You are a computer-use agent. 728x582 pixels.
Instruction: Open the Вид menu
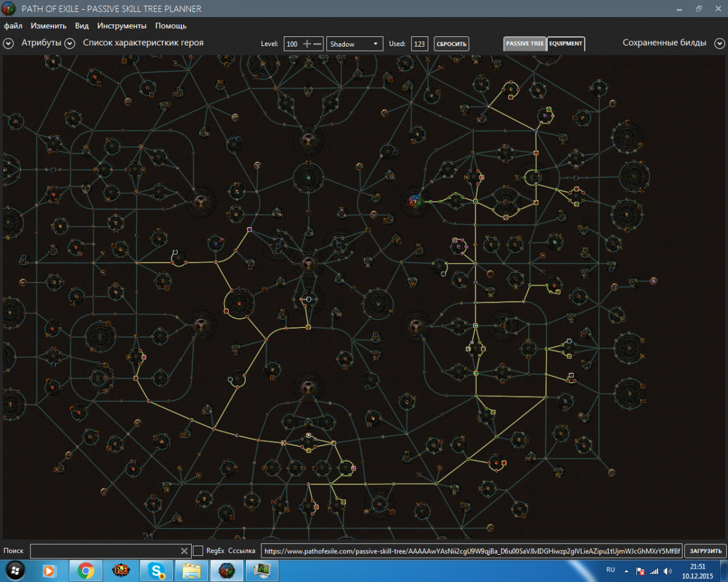(82, 26)
